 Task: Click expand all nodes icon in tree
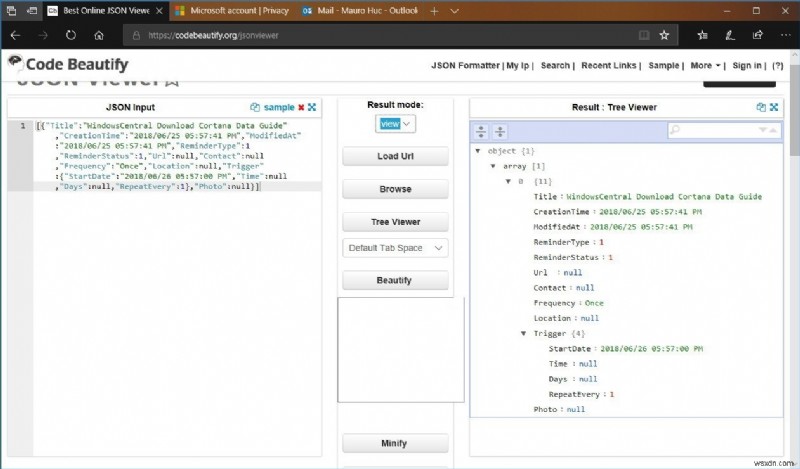pyautogui.click(x=482, y=131)
